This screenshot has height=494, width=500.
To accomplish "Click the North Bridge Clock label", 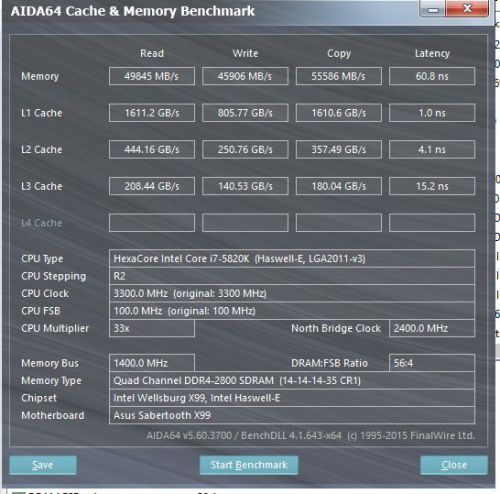I will point(336,328).
